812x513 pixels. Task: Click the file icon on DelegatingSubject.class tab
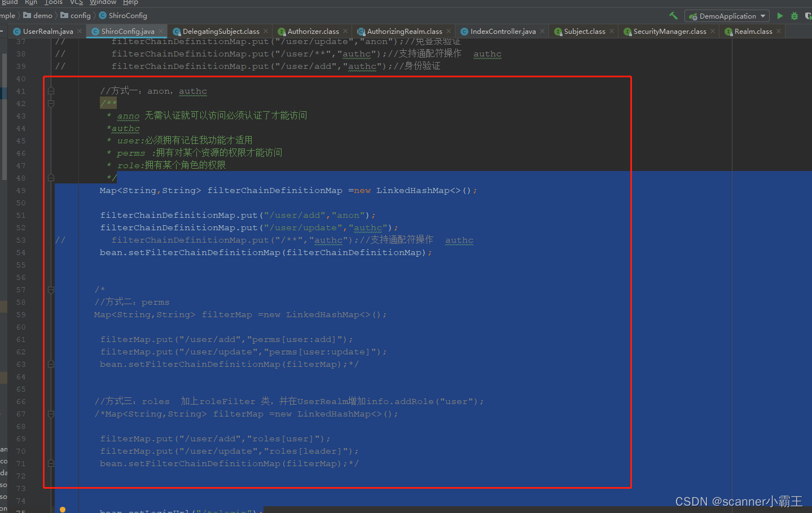coord(177,32)
